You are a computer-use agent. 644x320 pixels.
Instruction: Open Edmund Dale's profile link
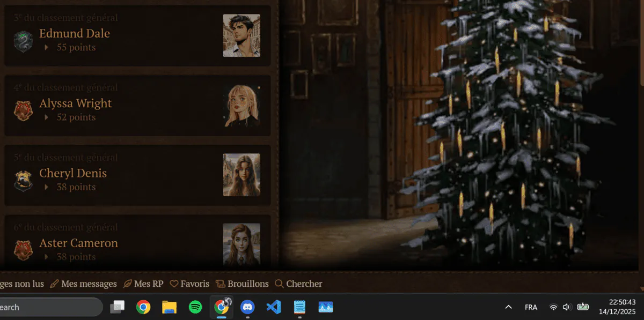[75, 33]
